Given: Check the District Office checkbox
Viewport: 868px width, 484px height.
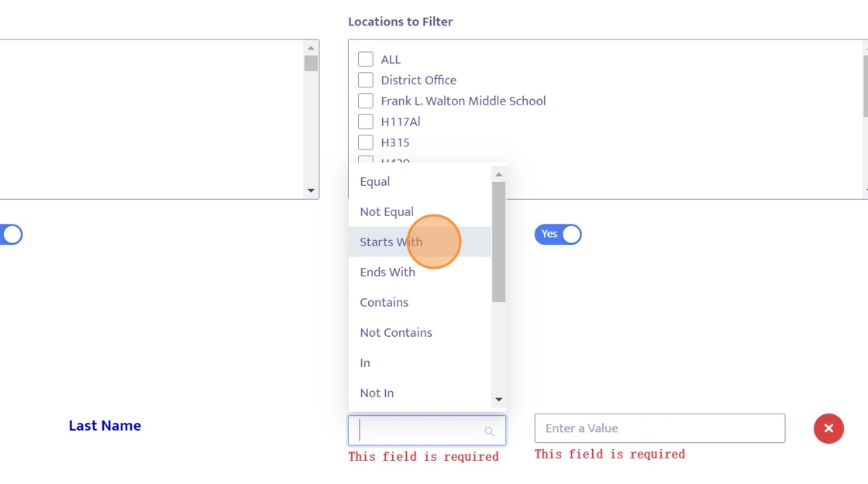Looking at the screenshot, I should [366, 80].
